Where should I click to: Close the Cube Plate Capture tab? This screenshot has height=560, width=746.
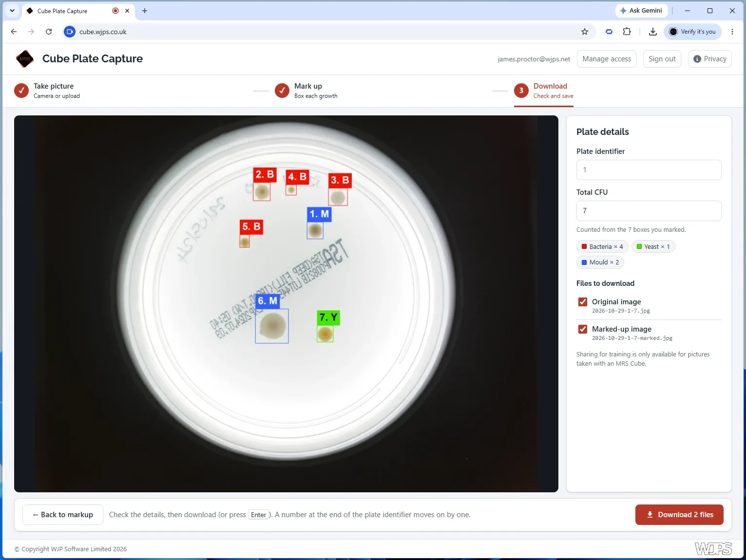pos(127,11)
